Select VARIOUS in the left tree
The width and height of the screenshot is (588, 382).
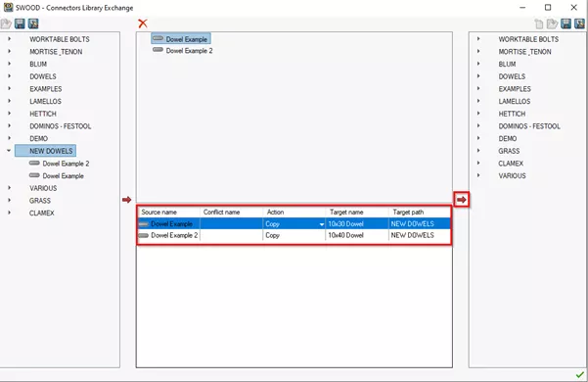(x=43, y=188)
